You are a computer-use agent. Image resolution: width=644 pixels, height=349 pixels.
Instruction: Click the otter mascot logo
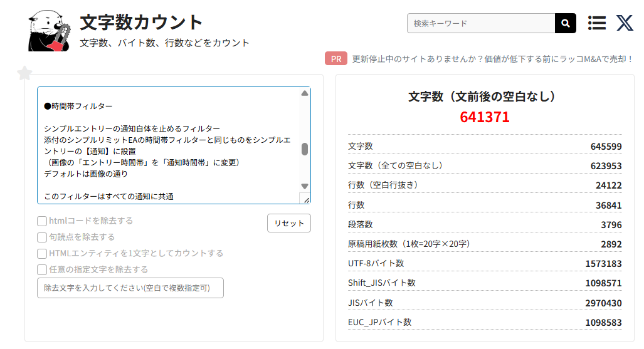48,31
